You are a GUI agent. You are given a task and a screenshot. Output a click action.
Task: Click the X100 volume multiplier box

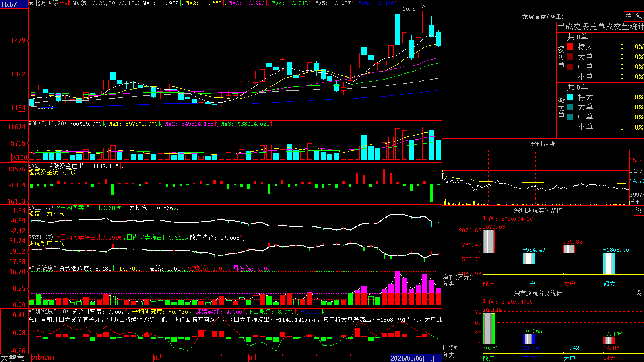tap(20, 157)
